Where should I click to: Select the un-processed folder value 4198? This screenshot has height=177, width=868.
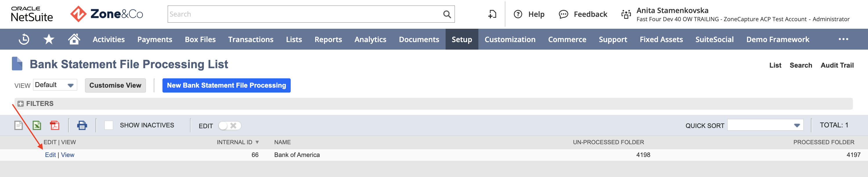643,155
